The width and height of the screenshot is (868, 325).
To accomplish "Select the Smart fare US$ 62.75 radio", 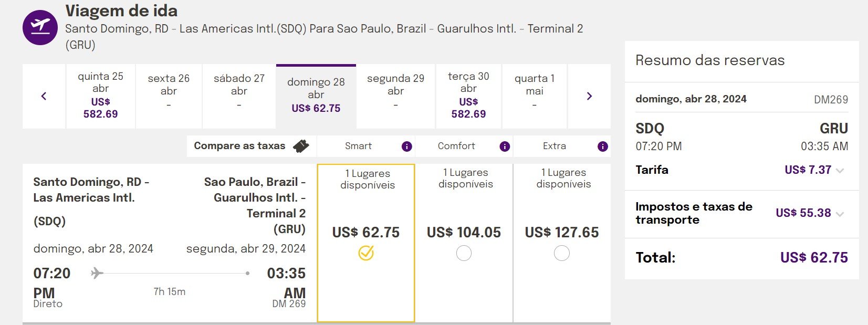I will (366, 253).
